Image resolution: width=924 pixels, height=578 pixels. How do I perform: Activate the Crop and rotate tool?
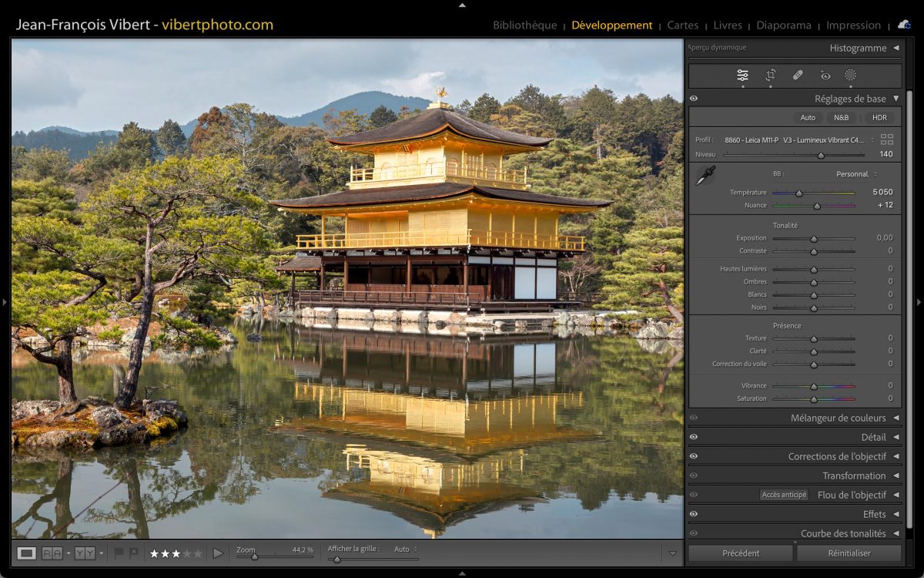coord(770,76)
